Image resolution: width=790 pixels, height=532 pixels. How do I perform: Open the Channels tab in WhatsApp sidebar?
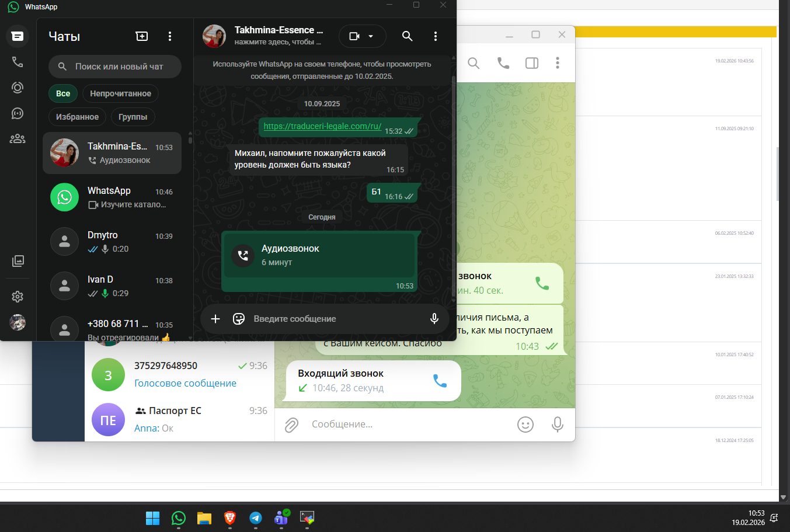pyautogui.click(x=18, y=113)
